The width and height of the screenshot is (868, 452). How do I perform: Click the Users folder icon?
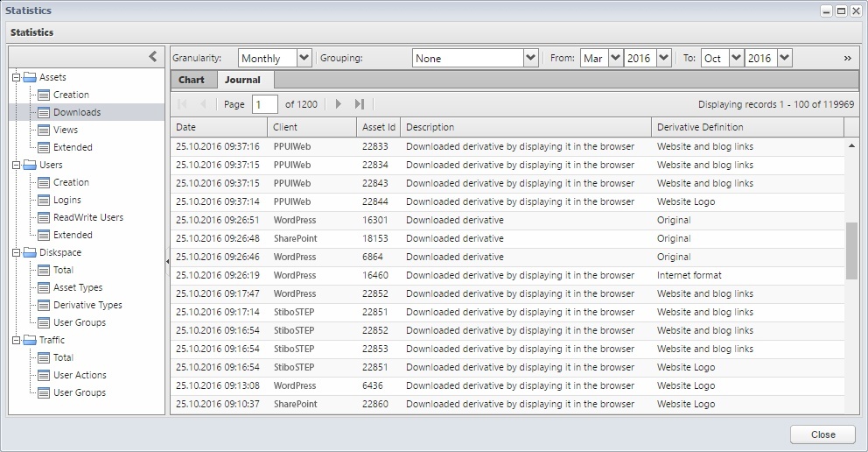[x=30, y=165]
